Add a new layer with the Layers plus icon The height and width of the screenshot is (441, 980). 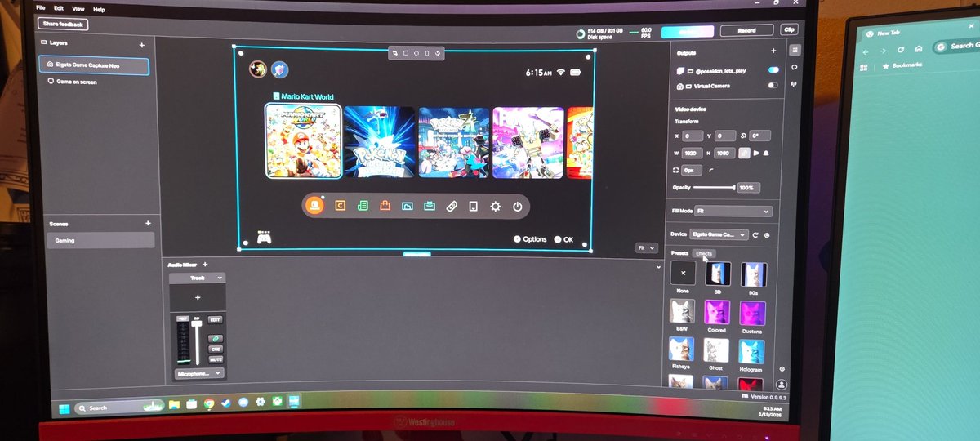coord(142,45)
